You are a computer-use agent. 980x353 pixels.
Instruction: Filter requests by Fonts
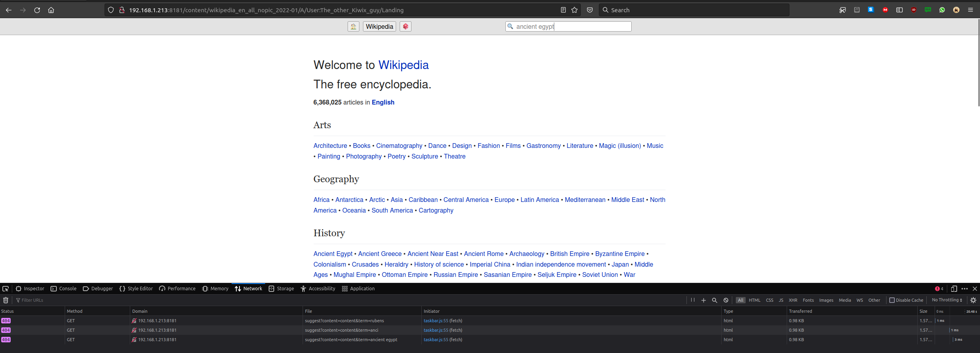[808, 300]
